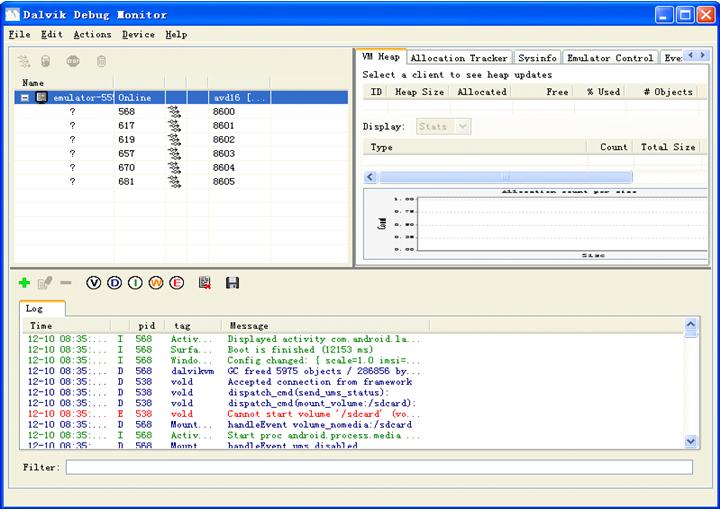Select process row with pid 568

[x=181, y=112]
